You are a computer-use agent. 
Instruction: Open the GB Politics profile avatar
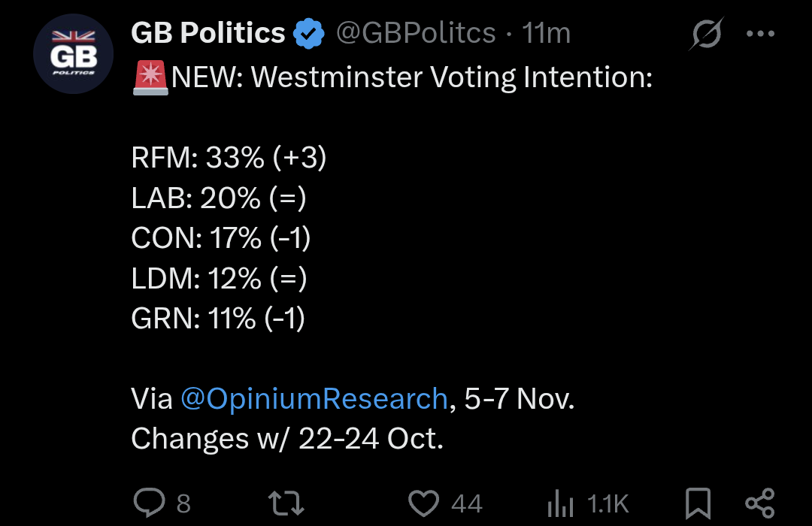tap(73, 58)
